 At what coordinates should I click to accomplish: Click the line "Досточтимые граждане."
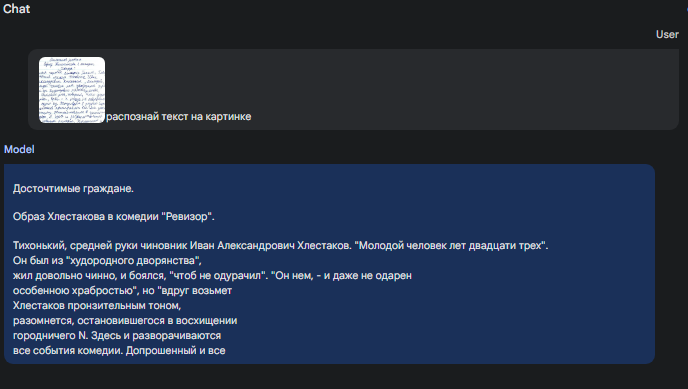point(73,189)
